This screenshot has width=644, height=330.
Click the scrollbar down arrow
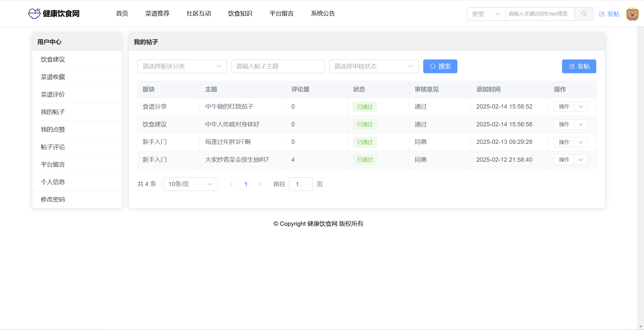[x=641, y=327]
